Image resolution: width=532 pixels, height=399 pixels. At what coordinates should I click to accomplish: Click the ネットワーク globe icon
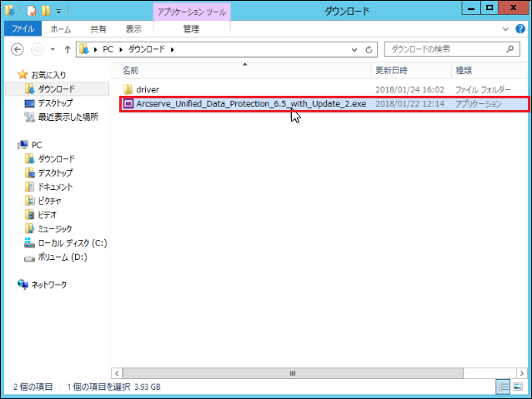coord(23,284)
